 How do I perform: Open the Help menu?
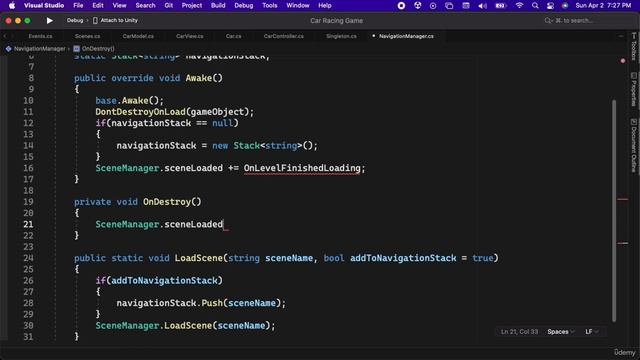pyautogui.click(x=324, y=5)
